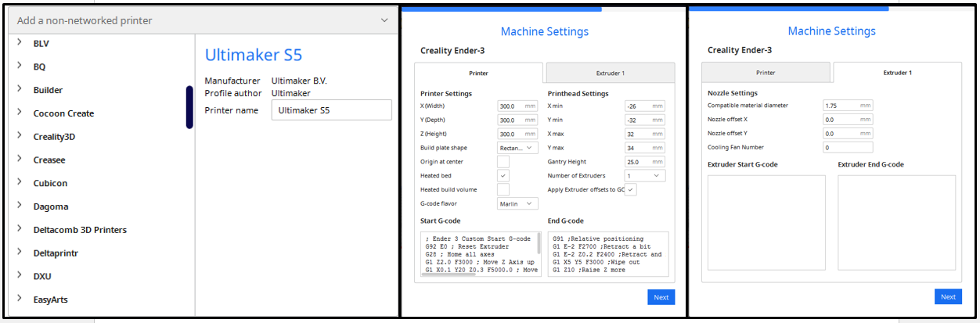Select the EasyArts row label
The image size is (980, 323).
52,300
